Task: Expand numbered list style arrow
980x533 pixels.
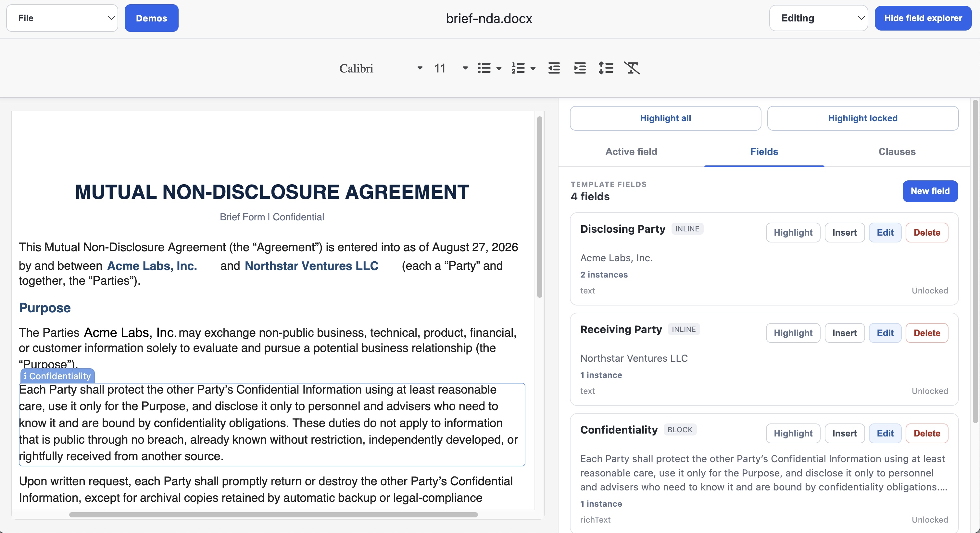Action: [x=533, y=69]
